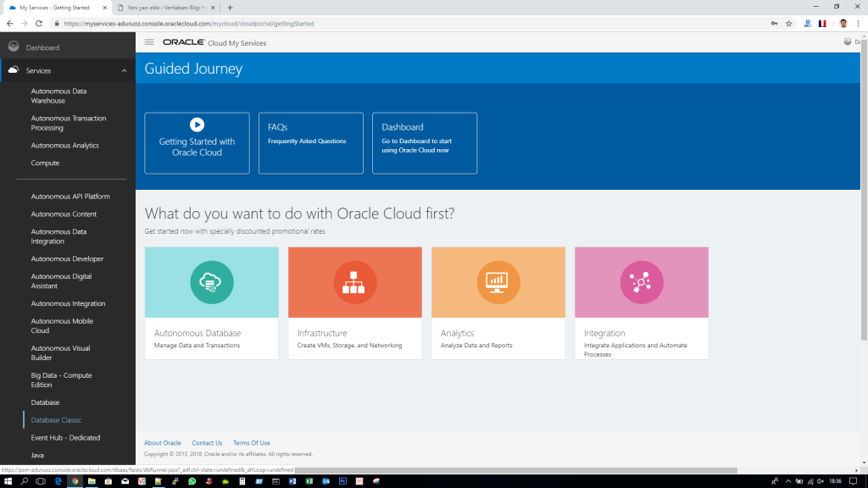Select Autonomous Transaction Processing in sidebar
868x488 pixels.
[68, 123]
